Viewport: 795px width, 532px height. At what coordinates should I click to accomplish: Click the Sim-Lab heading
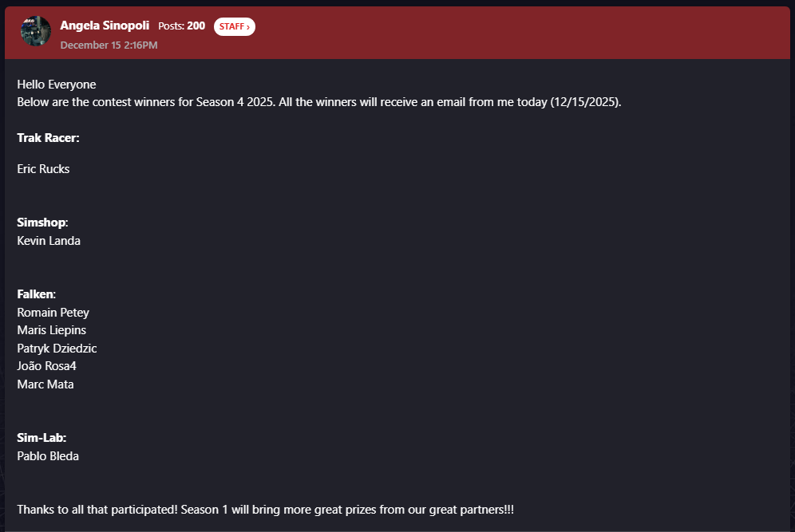click(41, 438)
